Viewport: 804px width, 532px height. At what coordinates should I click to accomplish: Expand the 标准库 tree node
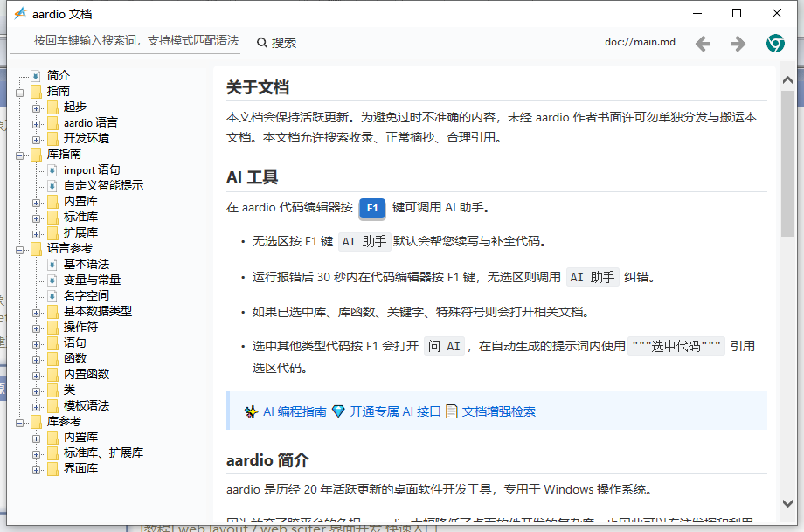point(36,219)
